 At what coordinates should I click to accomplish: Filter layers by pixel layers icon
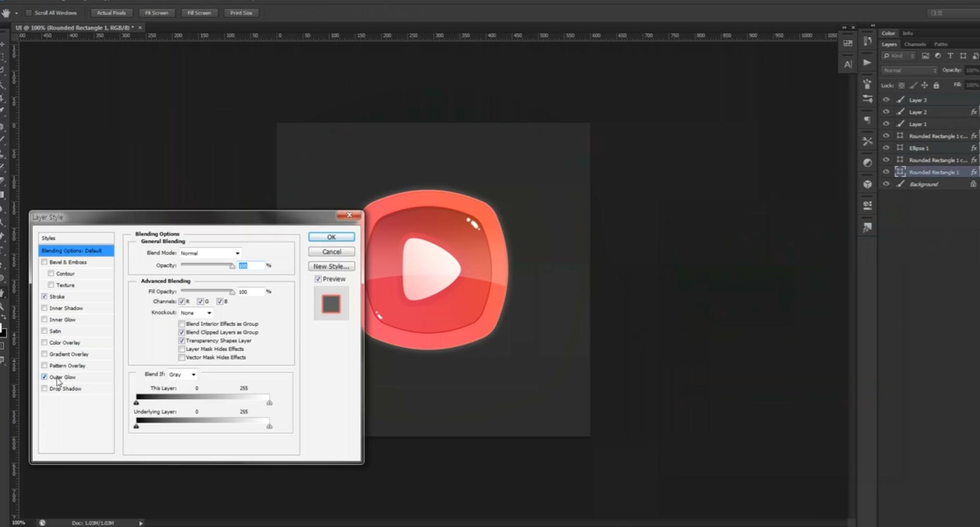tap(925, 56)
